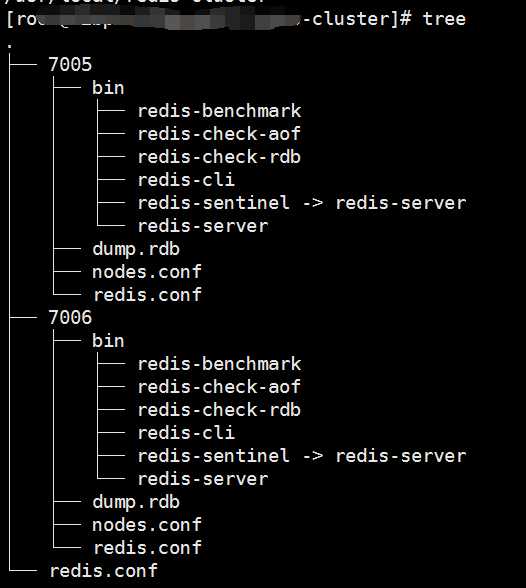
Task: Select bin folder under 7006
Action: (x=108, y=341)
